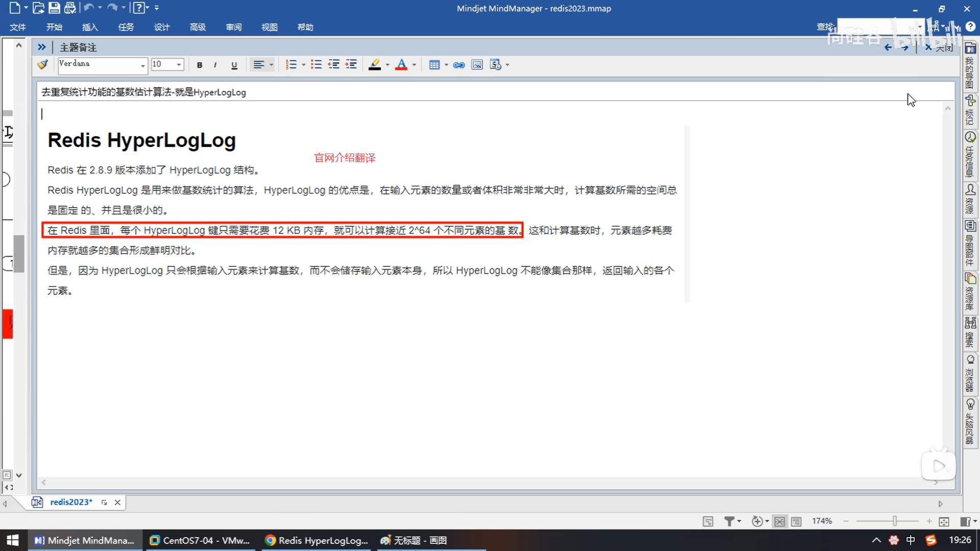Open CentOS7-04 VMware from taskbar

pos(200,540)
